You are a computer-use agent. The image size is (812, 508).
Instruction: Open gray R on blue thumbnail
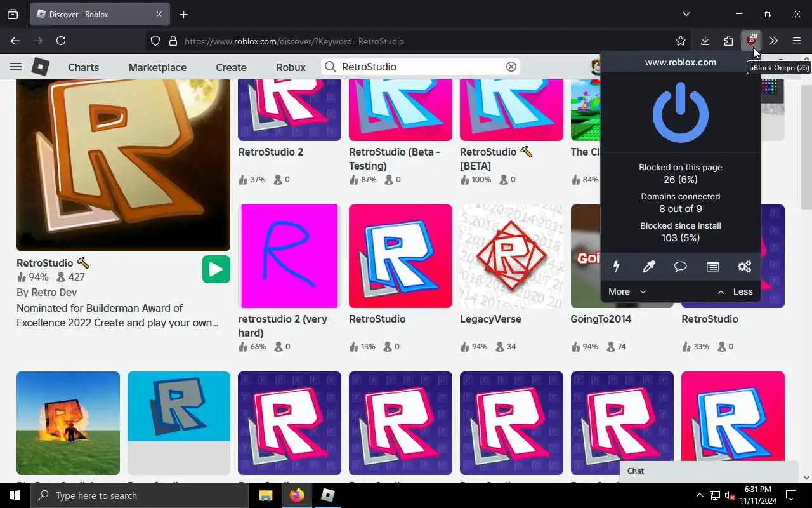coord(179,423)
